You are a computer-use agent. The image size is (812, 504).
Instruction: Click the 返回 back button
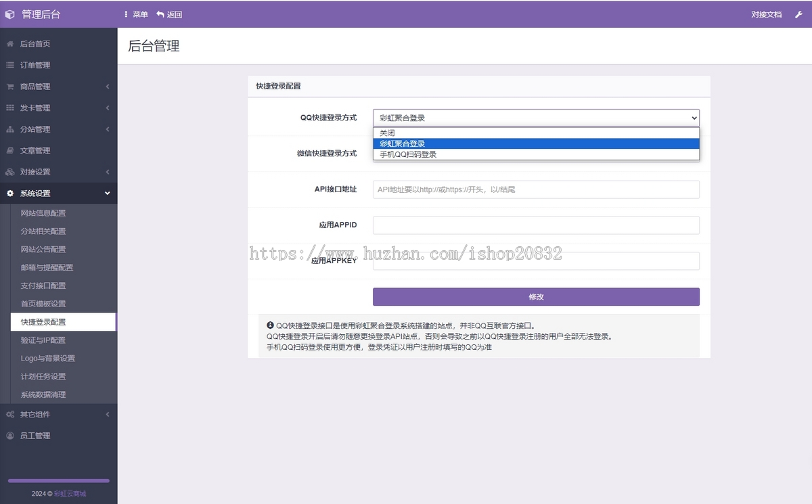[x=169, y=14]
